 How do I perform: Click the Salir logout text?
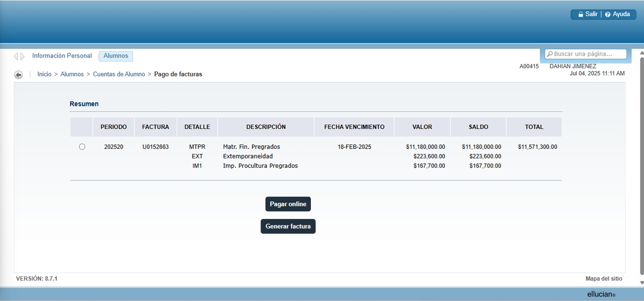click(591, 14)
